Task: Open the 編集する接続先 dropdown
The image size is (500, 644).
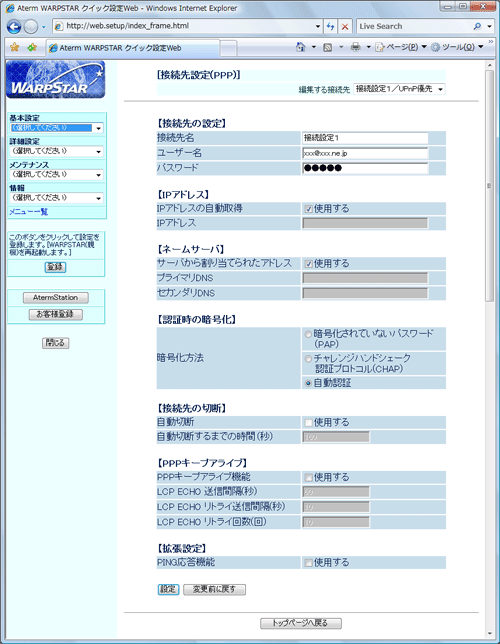Action: click(x=399, y=89)
